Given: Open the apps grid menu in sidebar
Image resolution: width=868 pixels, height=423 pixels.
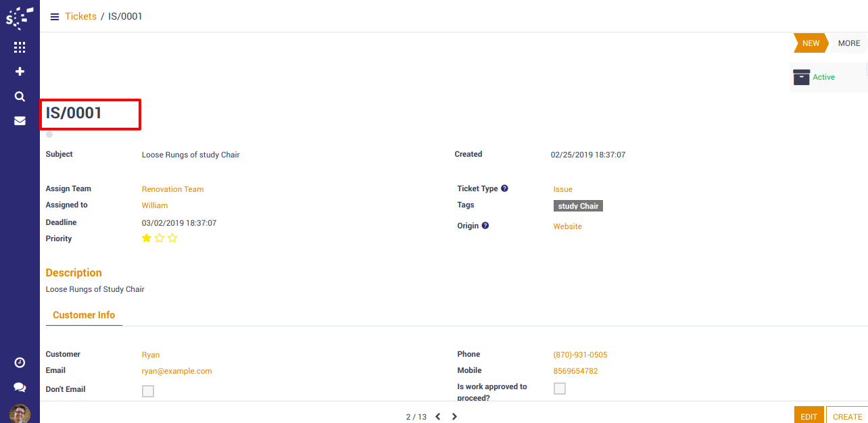Looking at the screenshot, I should pos(20,47).
